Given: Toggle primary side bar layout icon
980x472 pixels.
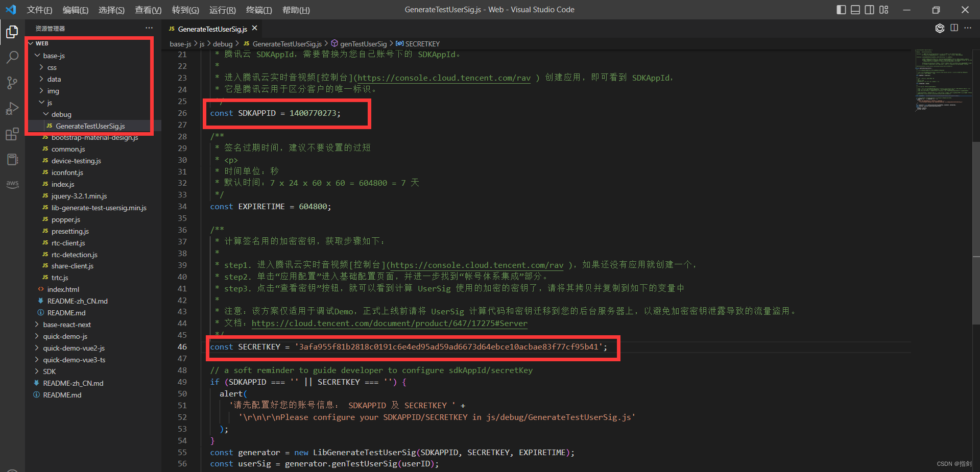Looking at the screenshot, I should coord(841,10).
